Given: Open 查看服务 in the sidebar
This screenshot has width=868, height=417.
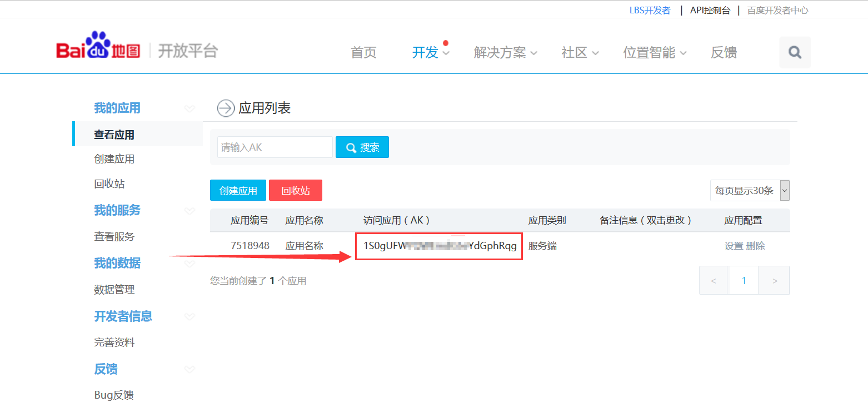Looking at the screenshot, I should pos(114,236).
